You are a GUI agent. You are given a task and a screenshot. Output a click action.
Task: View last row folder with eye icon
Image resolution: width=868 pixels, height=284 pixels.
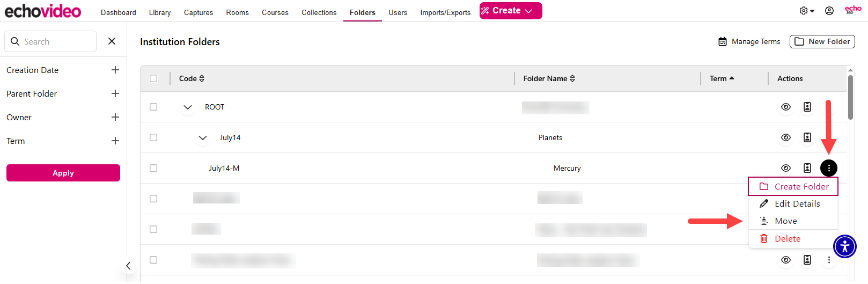786,260
